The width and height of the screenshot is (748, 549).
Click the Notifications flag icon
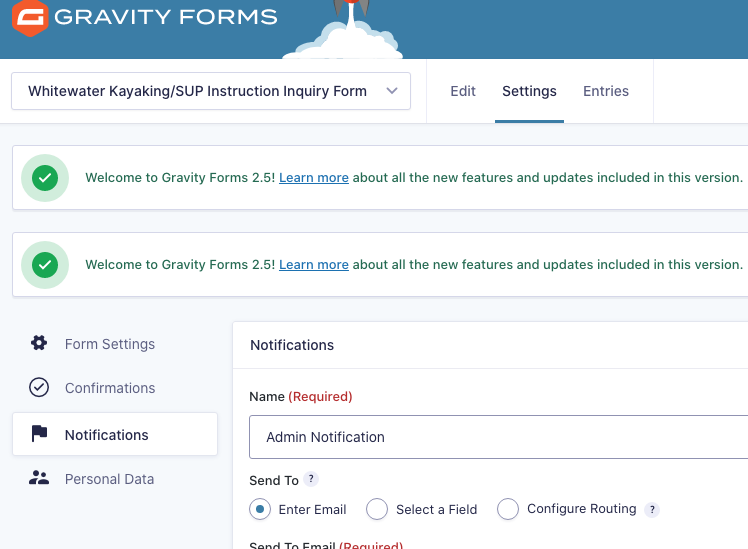[39, 434]
